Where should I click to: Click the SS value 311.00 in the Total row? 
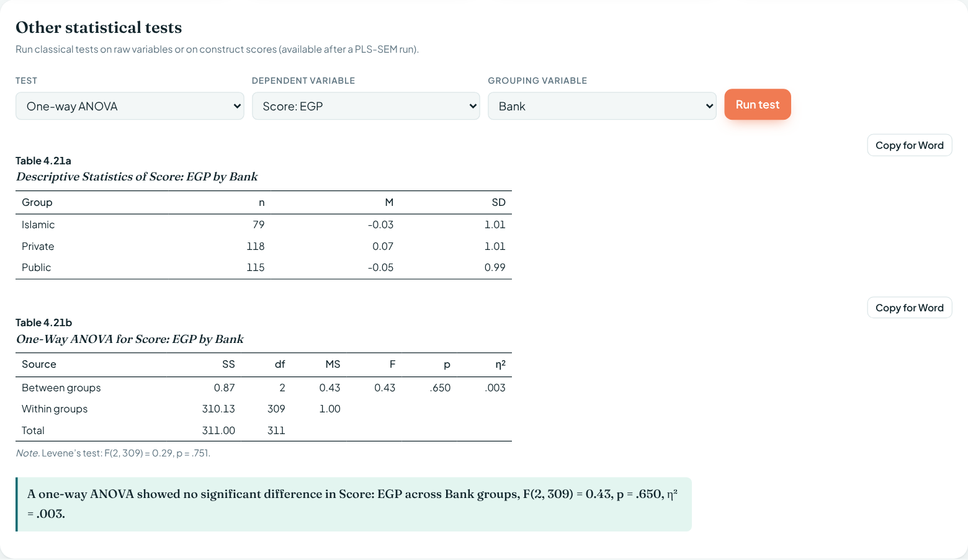pos(218,430)
